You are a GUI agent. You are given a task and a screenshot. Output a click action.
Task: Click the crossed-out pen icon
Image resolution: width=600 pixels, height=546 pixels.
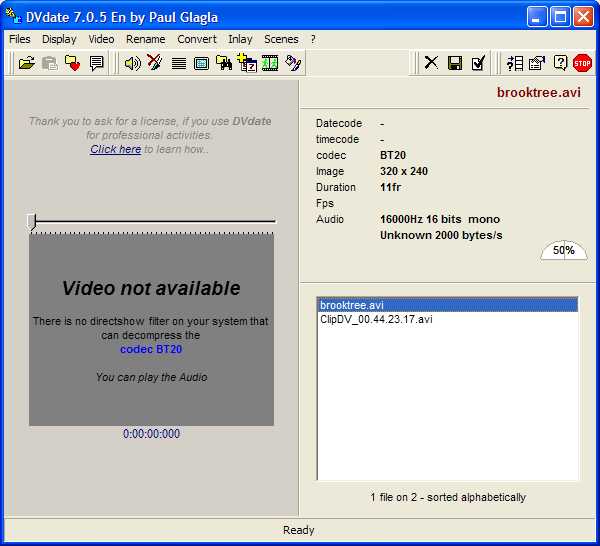click(155, 62)
